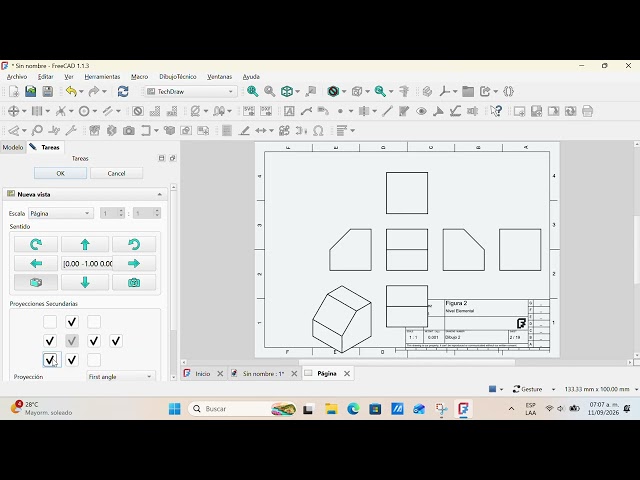Close the Página tab
Screen dimensions: 640x480
347,373
